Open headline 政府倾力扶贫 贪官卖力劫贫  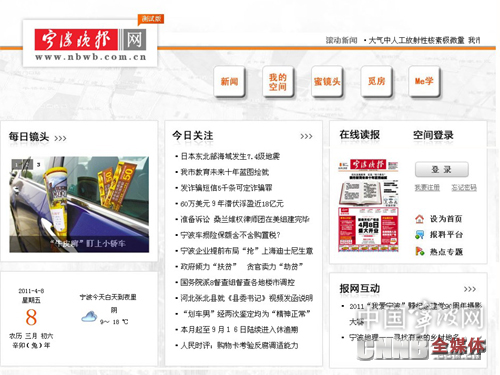tap(242, 267)
